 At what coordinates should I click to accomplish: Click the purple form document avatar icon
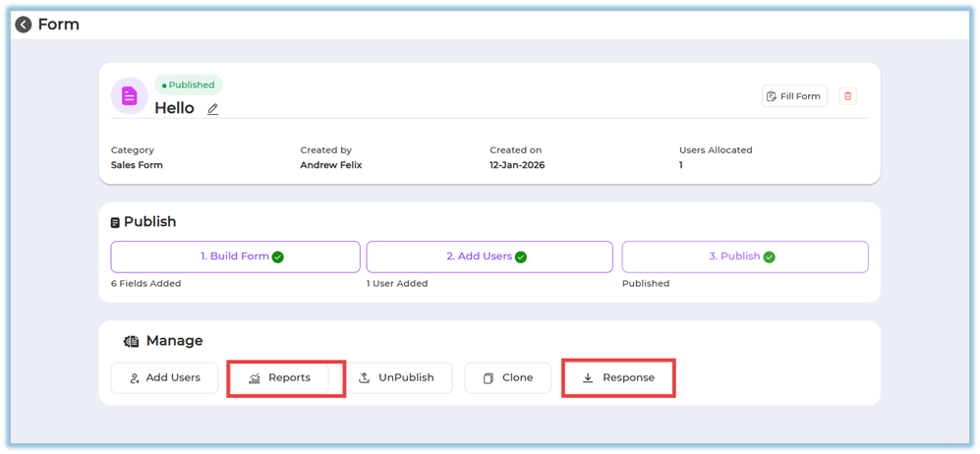pos(129,96)
